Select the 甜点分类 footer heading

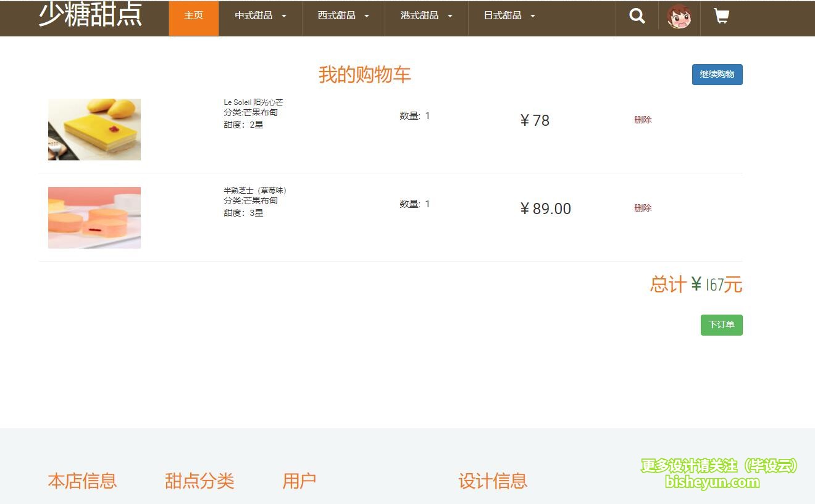199,481
